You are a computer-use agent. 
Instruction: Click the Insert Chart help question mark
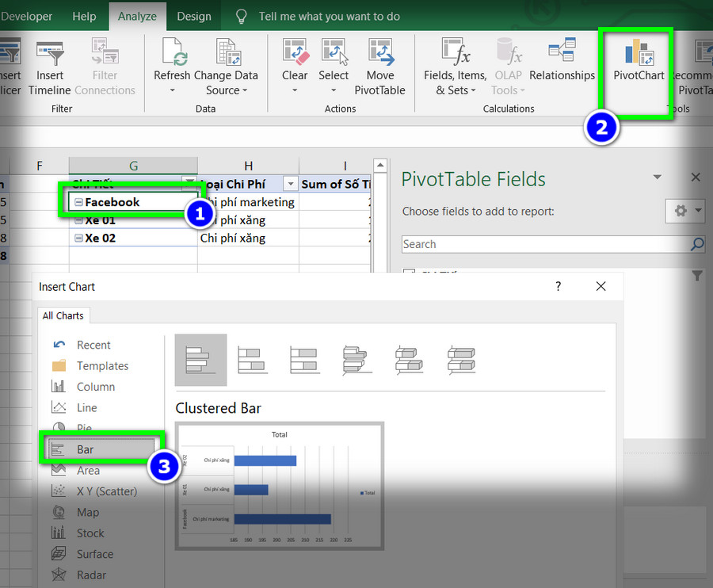558,286
